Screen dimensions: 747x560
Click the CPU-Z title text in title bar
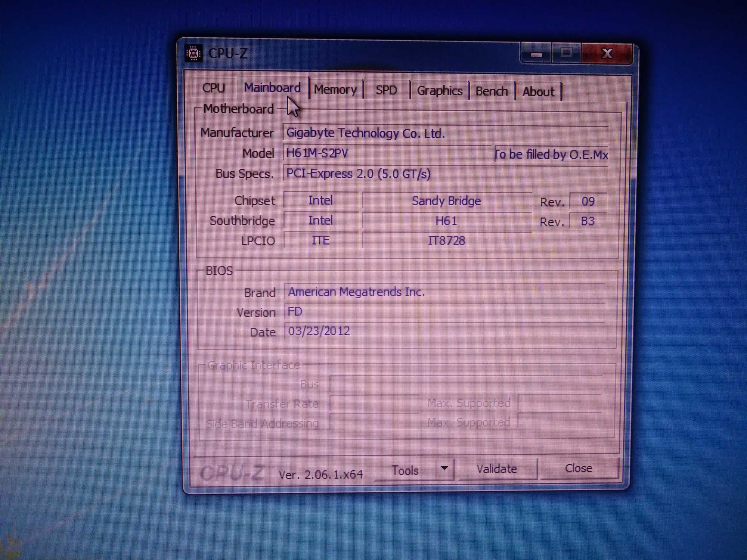pyautogui.click(x=228, y=53)
